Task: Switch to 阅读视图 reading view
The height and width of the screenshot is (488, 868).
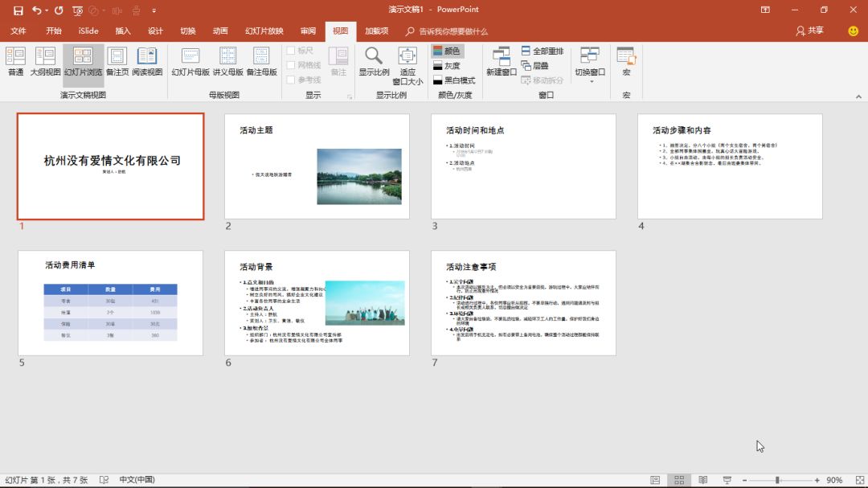Action: (147, 63)
